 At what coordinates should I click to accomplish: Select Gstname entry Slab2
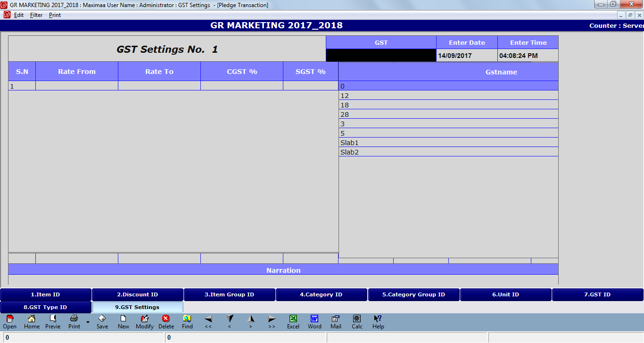click(448, 152)
